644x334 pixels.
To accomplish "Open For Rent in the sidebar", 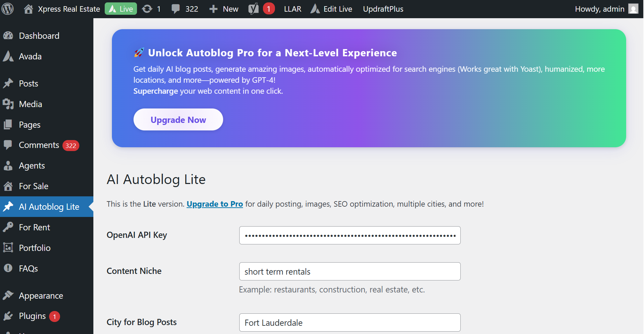I will coord(34,227).
